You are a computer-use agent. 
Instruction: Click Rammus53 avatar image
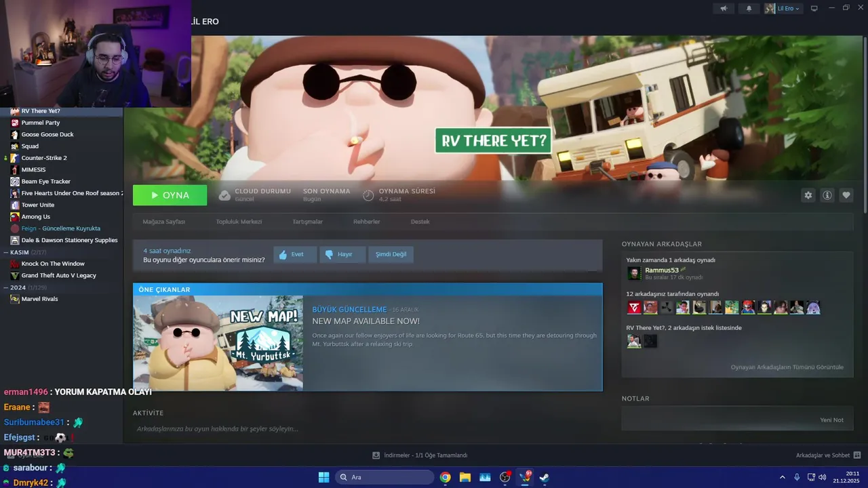pyautogui.click(x=634, y=273)
